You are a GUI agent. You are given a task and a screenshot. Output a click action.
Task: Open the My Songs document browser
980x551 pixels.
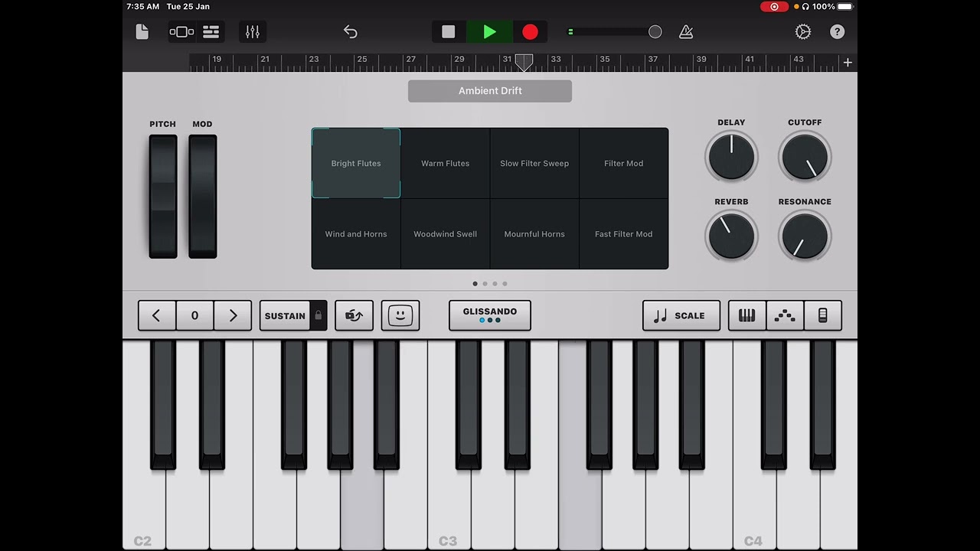(142, 31)
